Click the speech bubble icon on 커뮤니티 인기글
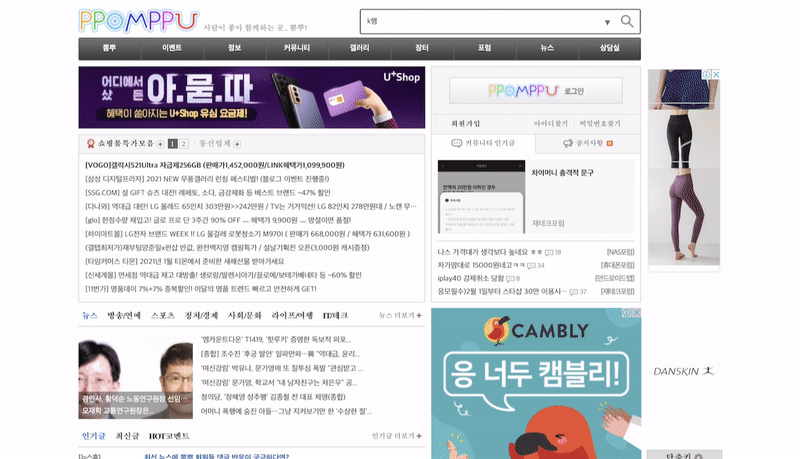 pyautogui.click(x=457, y=143)
